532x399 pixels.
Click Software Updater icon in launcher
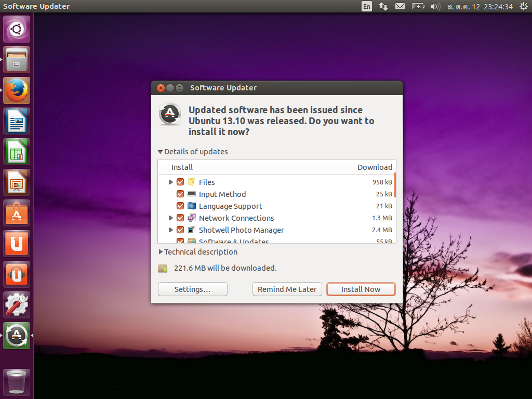click(17, 336)
